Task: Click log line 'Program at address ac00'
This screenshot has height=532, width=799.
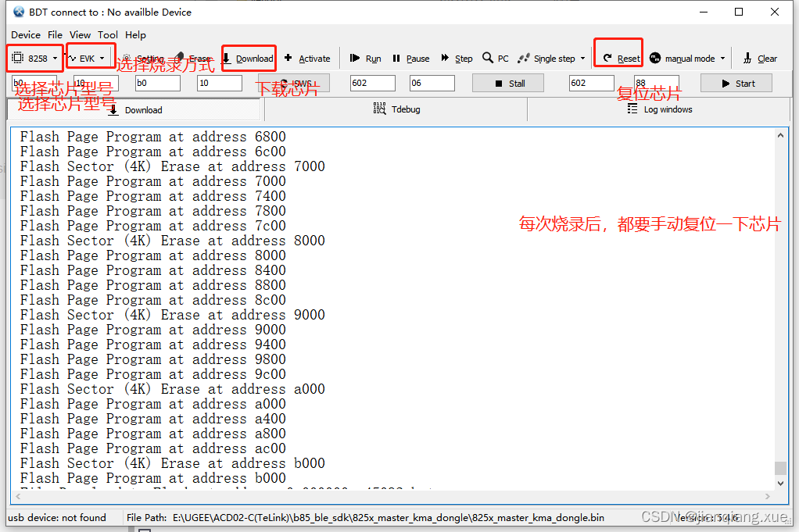Action: tap(153, 449)
